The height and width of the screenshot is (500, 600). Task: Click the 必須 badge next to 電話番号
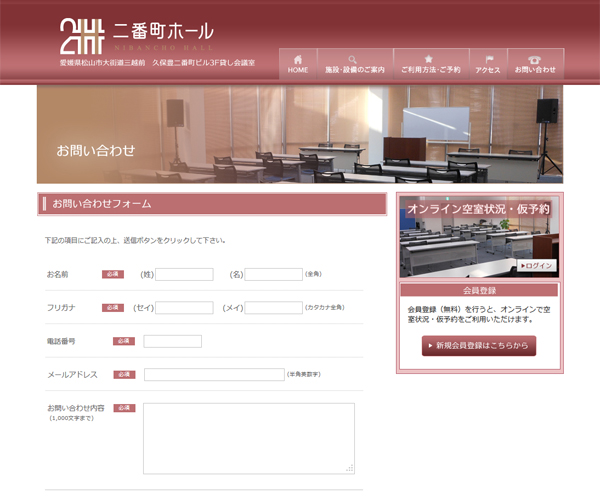124,341
